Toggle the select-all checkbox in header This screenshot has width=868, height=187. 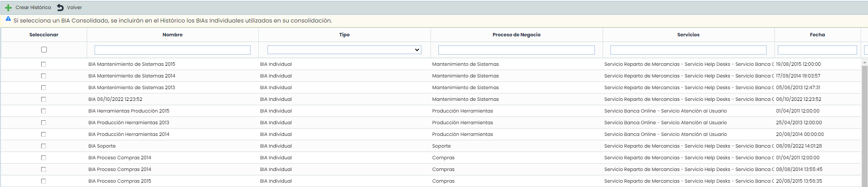coord(44,50)
